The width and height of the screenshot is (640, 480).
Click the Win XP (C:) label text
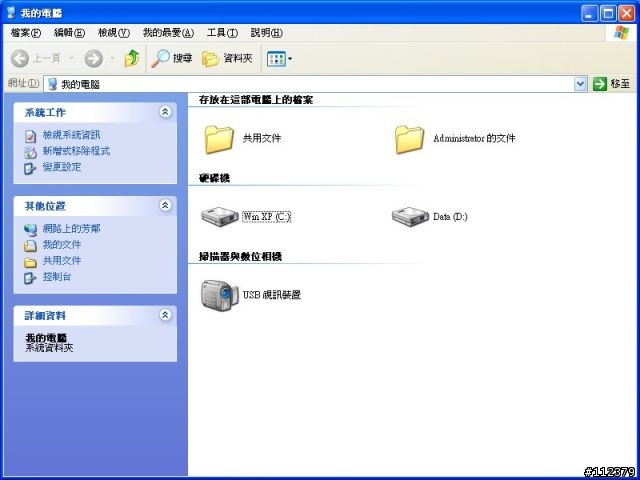267,217
